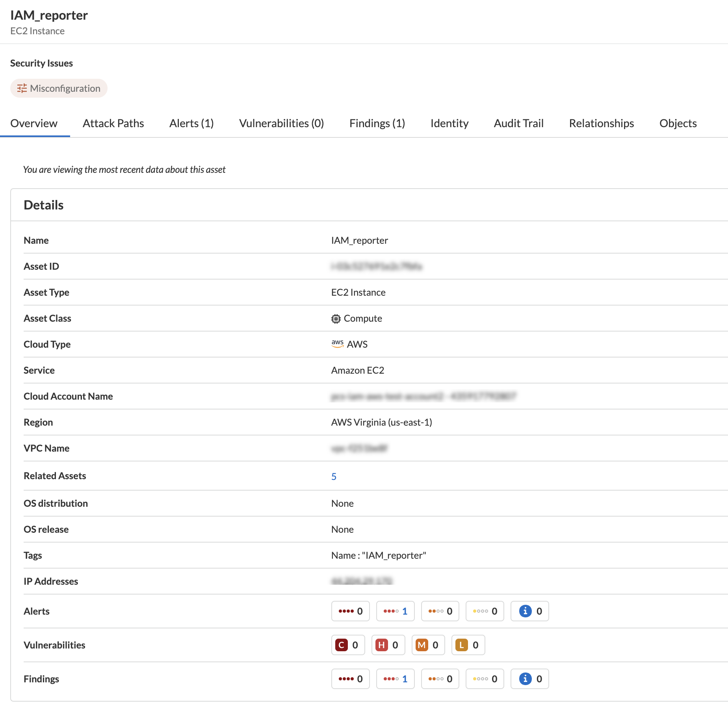This screenshot has width=728, height=704.
Task: Click the informational alerts icon in Alerts row
Action: (525, 611)
